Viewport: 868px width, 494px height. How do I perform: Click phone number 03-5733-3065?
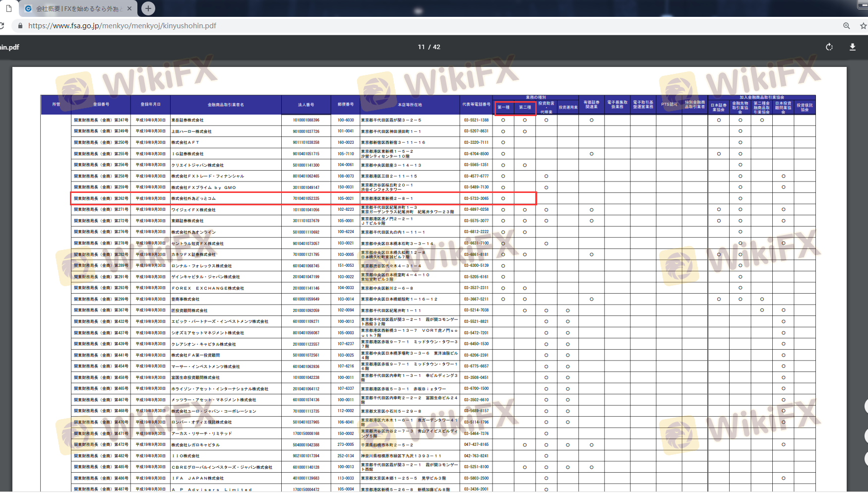476,199
